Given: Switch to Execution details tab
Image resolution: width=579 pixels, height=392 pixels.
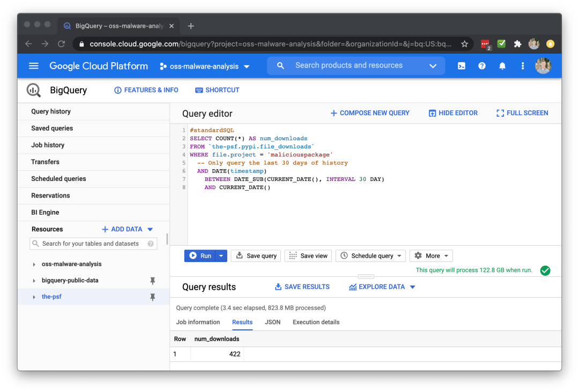Looking at the screenshot, I should 316,322.
